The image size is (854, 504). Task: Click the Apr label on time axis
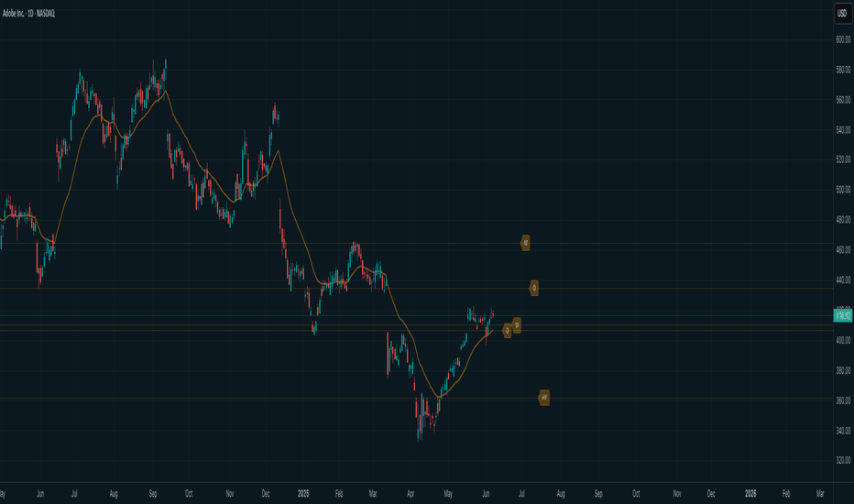coord(411,494)
